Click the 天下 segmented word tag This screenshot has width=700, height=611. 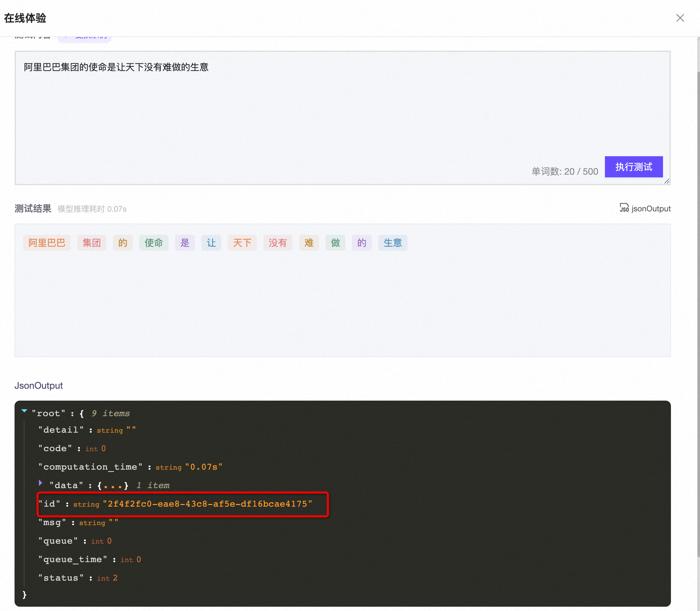click(242, 243)
